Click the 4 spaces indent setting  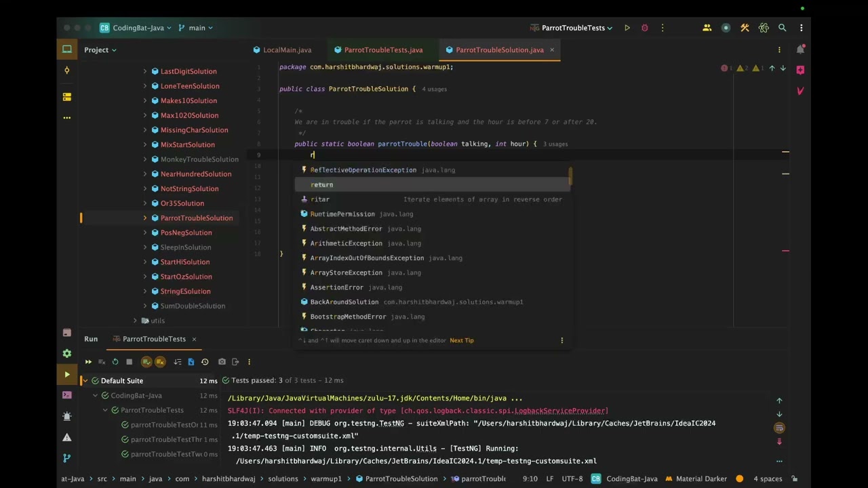point(768,479)
